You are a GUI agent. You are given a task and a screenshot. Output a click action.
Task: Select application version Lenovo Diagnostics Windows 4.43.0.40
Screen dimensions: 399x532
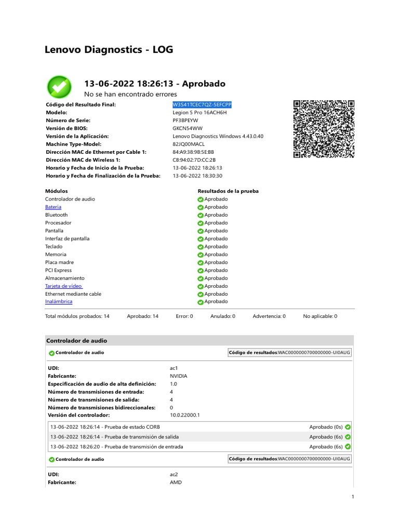click(x=218, y=136)
